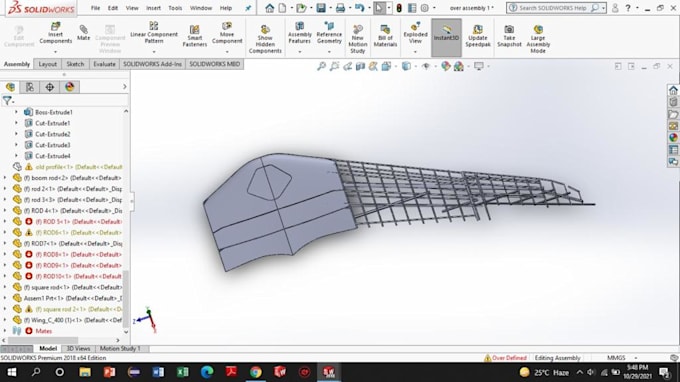The width and height of the screenshot is (680, 382).
Task: Start a New Motion Study
Action: pyautogui.click(x=357, y=39)
